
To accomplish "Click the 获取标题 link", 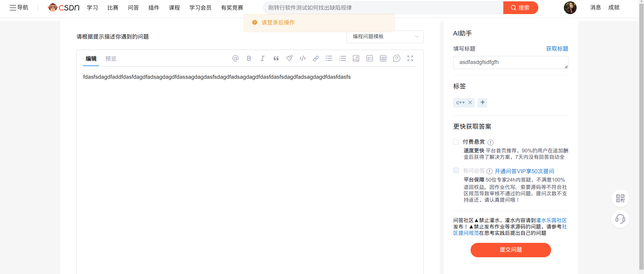I will [557, 49].
